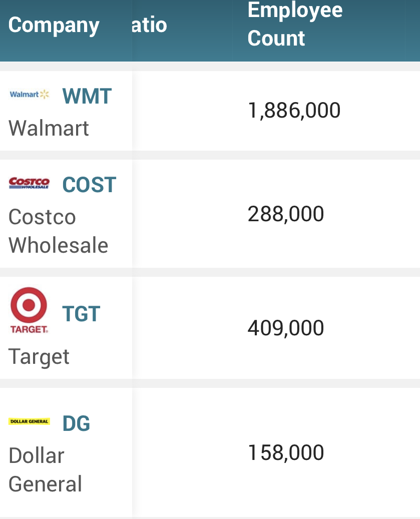420x519 pixels.
Task: Click the Walmart logo icon
Action: (29, 94)
